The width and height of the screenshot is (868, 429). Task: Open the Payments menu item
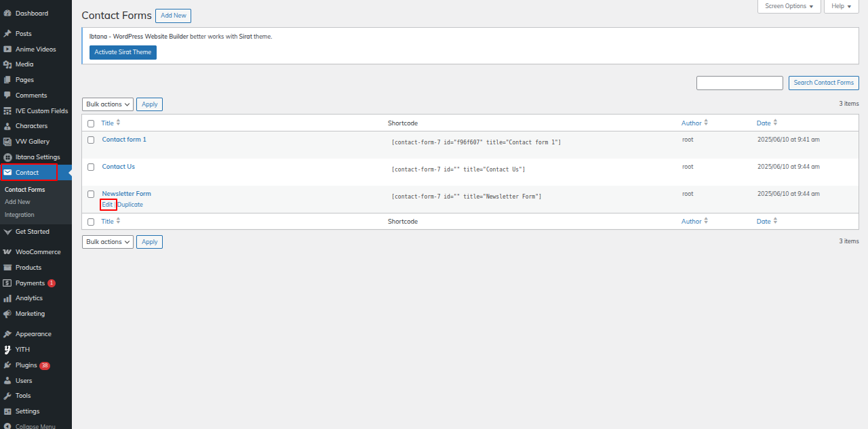(30, 283)
